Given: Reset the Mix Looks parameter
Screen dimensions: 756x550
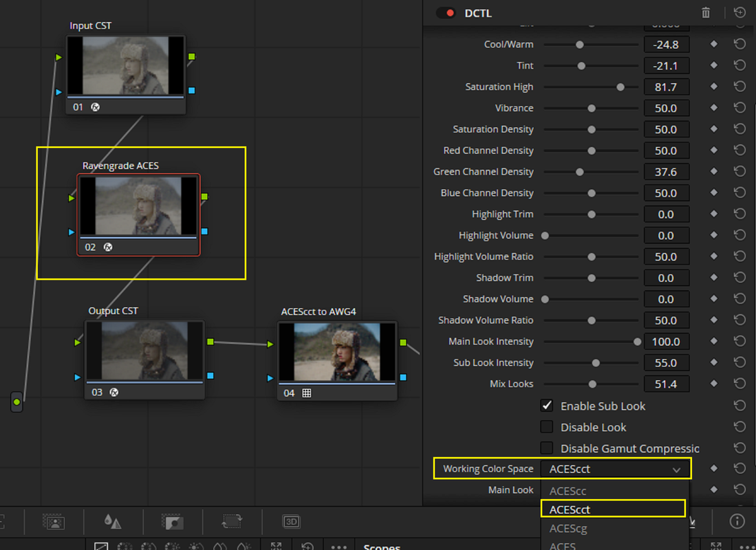Looking at the screenshot, I should 739,384.
